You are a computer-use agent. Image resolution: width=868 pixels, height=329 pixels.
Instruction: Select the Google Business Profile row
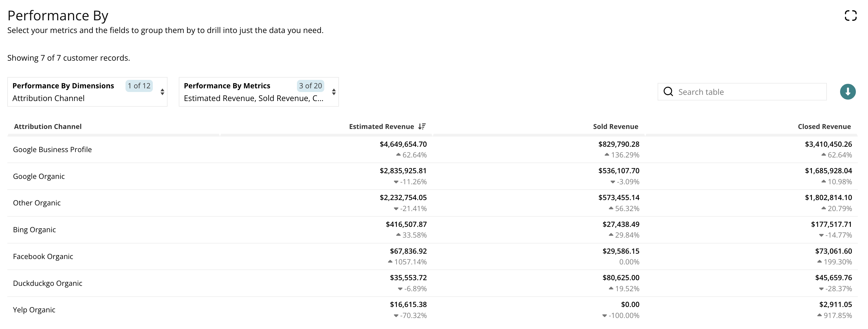52,150
